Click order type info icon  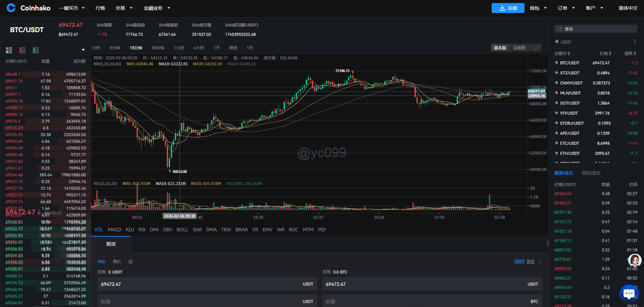[131, 262]
